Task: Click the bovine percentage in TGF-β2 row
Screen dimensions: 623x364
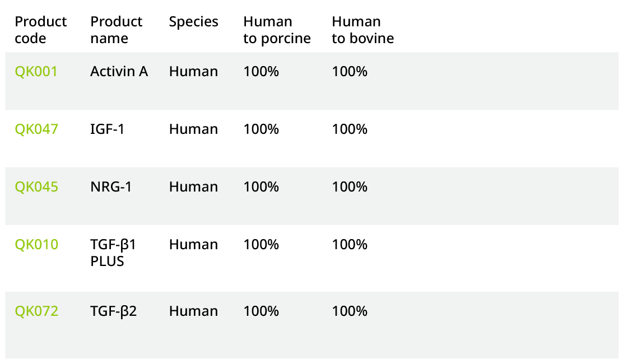Action: 350,311
